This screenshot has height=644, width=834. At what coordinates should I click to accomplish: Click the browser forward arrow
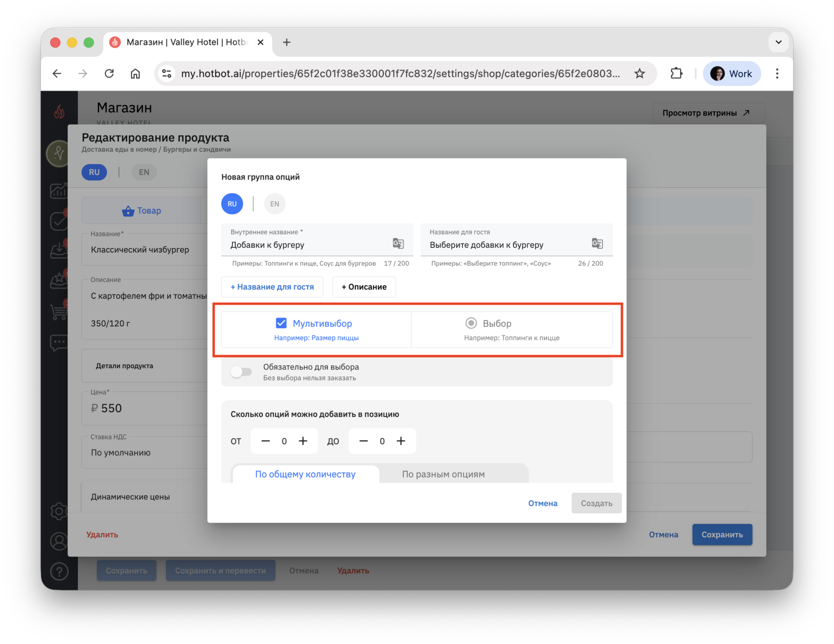tap(83, 73)
